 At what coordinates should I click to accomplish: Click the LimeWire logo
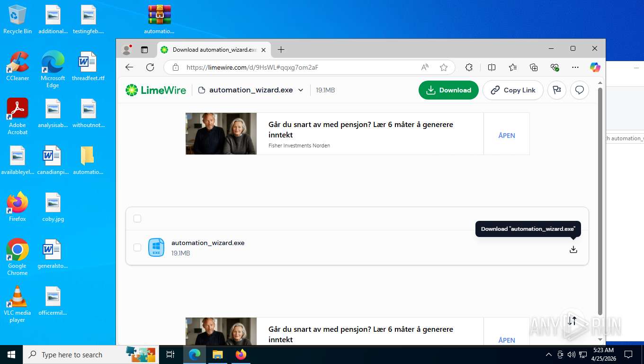click(x=156, y=90)
